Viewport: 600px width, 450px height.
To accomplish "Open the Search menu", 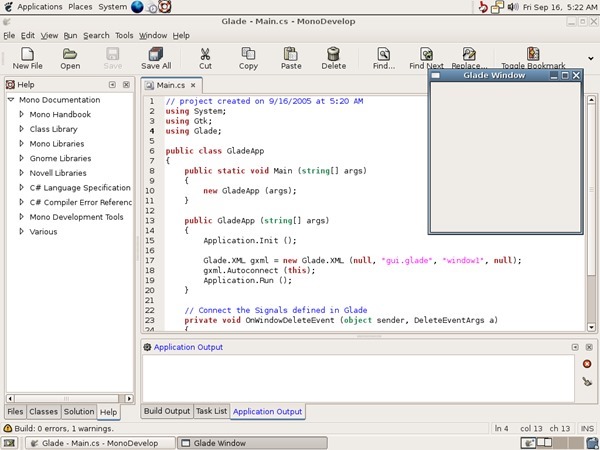I will point(96,36).
